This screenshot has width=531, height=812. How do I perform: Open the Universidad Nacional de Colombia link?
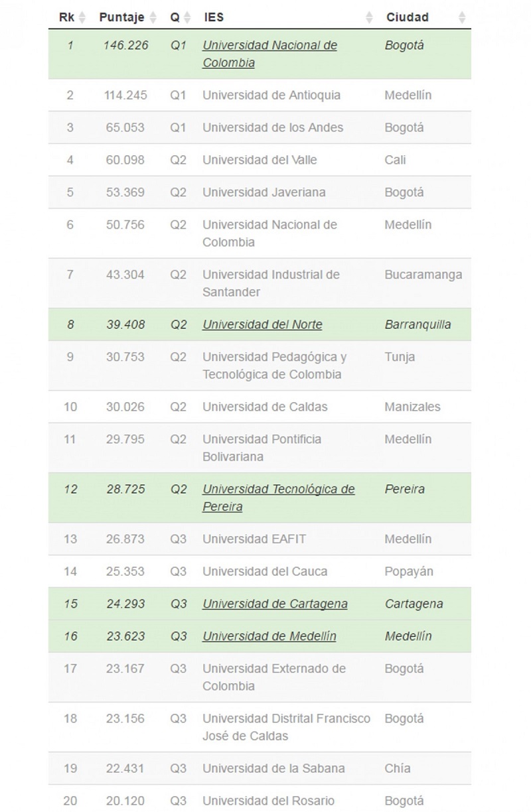coord(269,54)
